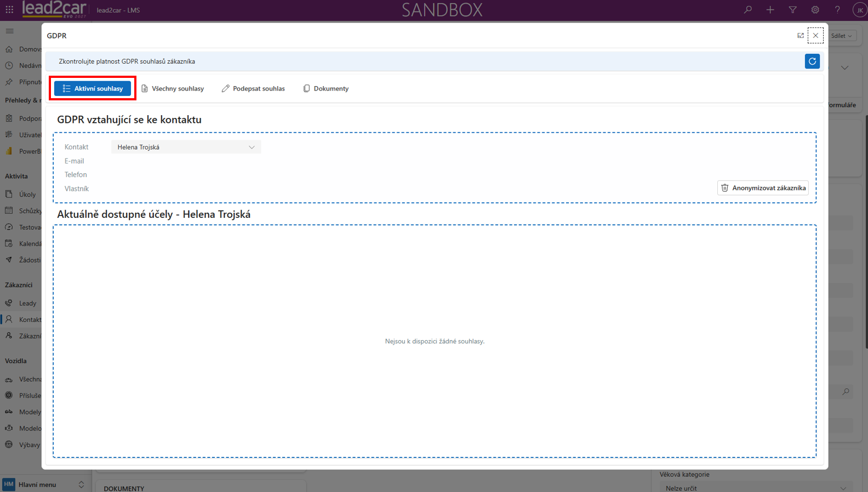Open the Sdílet dropdown button

[842, 36]
